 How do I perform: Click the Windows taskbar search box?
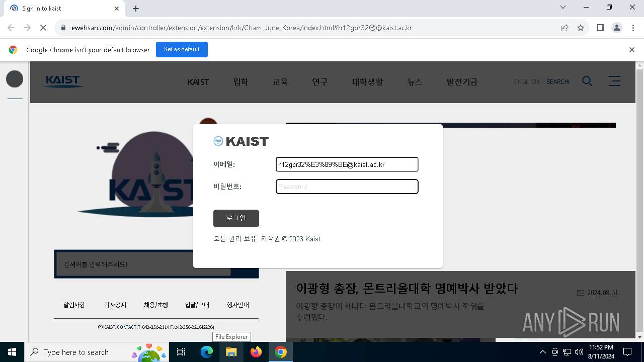(96, 352)
